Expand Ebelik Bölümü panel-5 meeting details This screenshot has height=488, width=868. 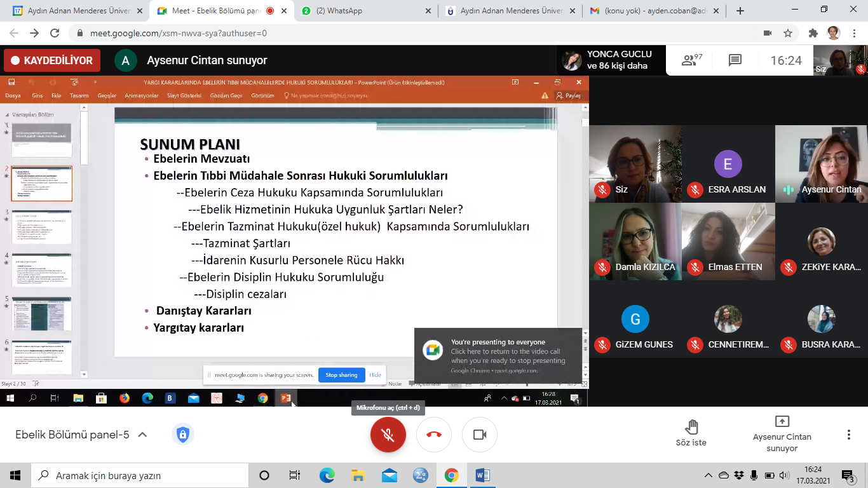point(143,435)
